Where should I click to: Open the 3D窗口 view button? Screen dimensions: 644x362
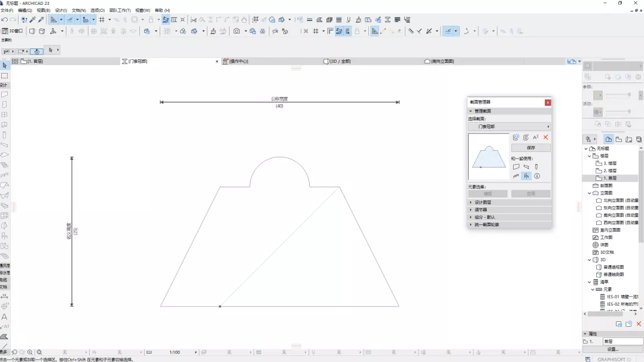pyautogui.click(x=13, y=31)
